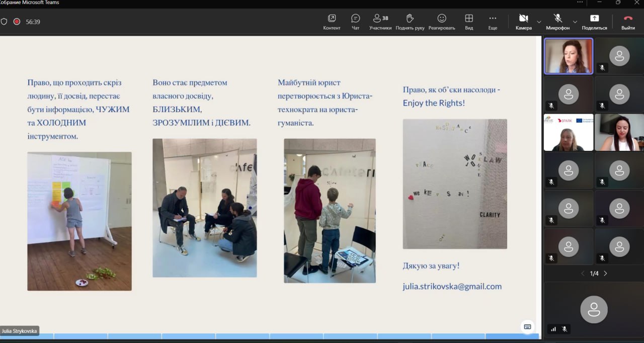Expand the microphone options dropdown arrow
The image size is (644, 343).
[x=574, y=22]
